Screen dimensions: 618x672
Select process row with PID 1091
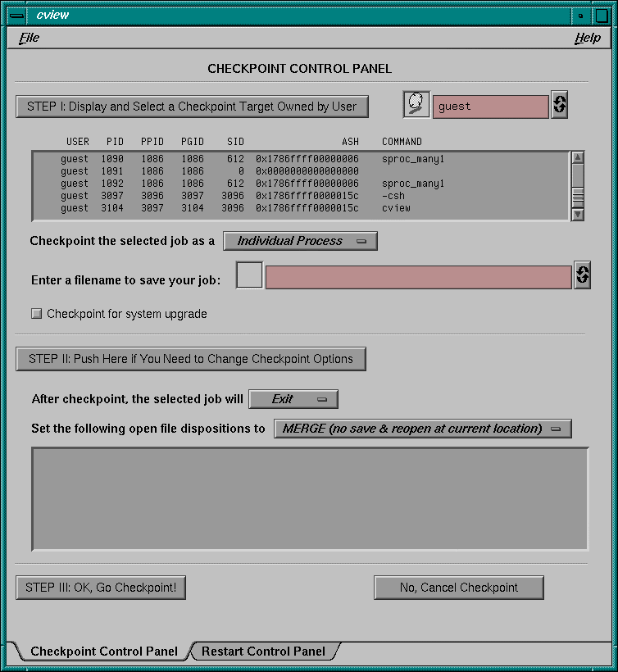[301, 171]
